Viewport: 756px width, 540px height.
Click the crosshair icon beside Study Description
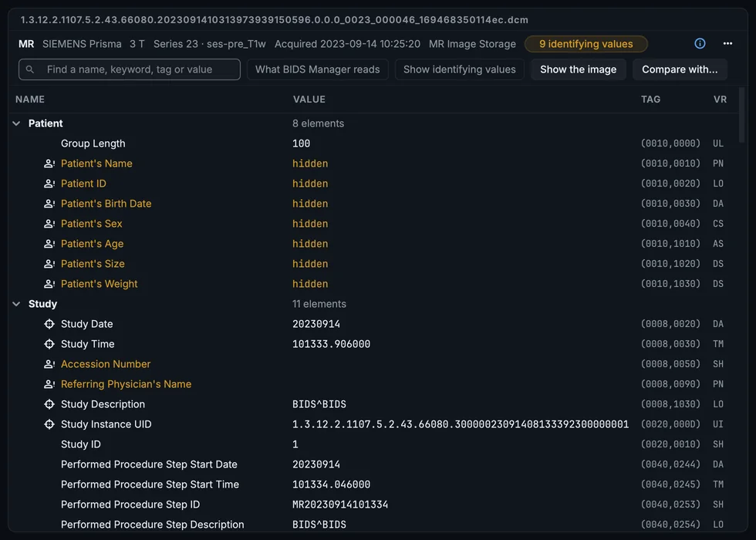(49, 404)
